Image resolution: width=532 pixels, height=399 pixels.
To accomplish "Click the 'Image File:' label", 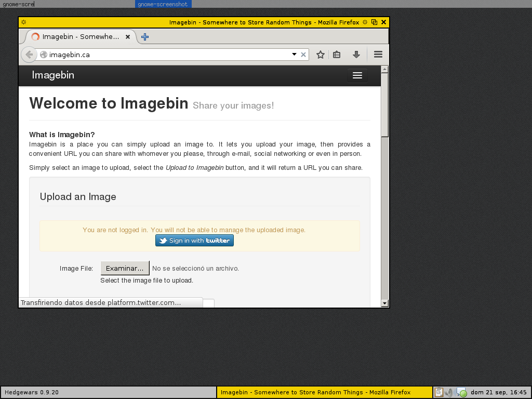I will 76,269.
